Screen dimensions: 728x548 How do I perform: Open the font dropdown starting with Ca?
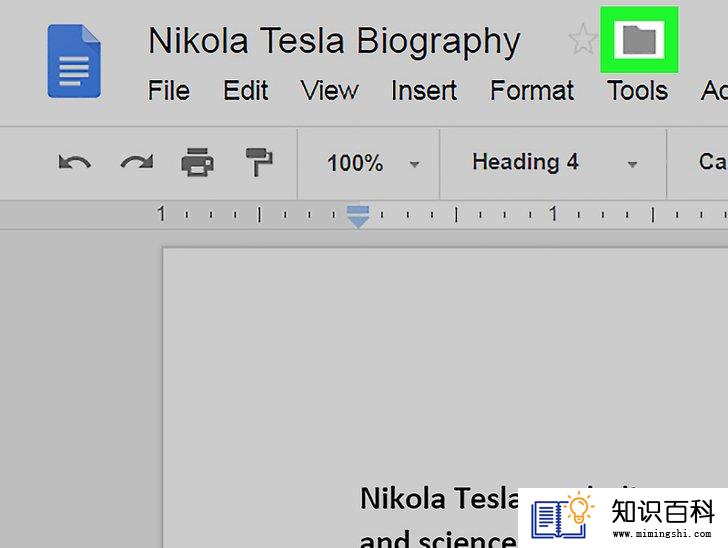713,162
